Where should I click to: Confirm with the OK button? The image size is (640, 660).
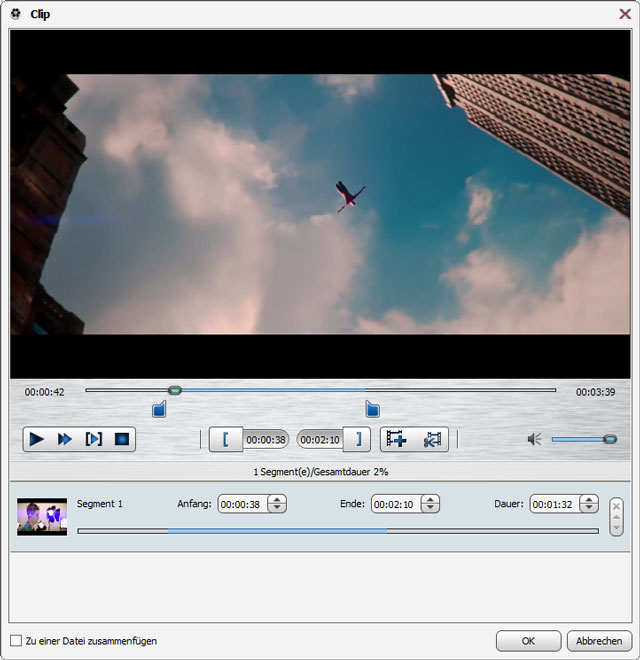click(x=528, y=641)
